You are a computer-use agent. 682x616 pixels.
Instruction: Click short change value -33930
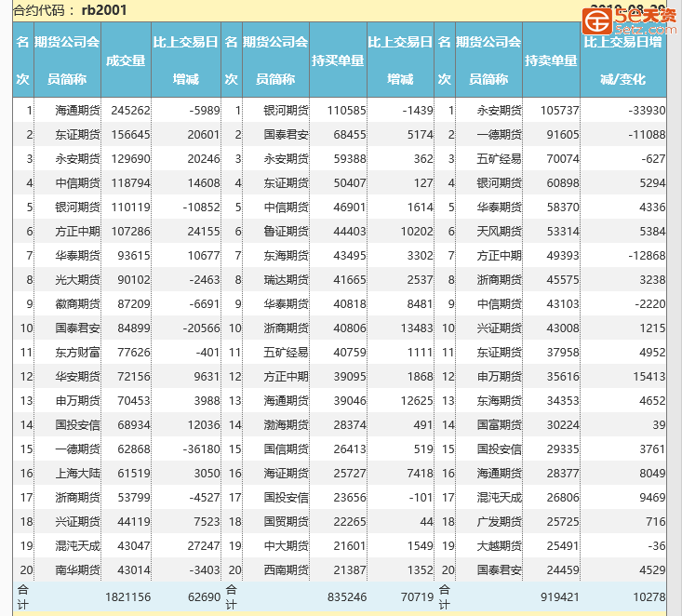[x=647, y=111]
